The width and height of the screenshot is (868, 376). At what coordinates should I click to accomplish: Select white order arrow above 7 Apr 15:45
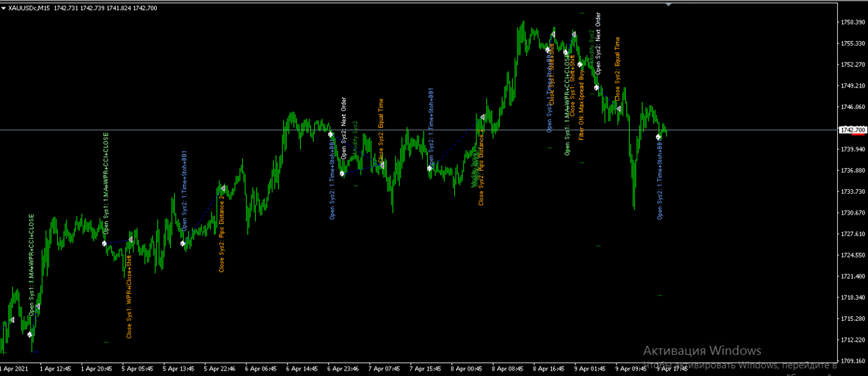pyautogui.click(x=429, y=168)
